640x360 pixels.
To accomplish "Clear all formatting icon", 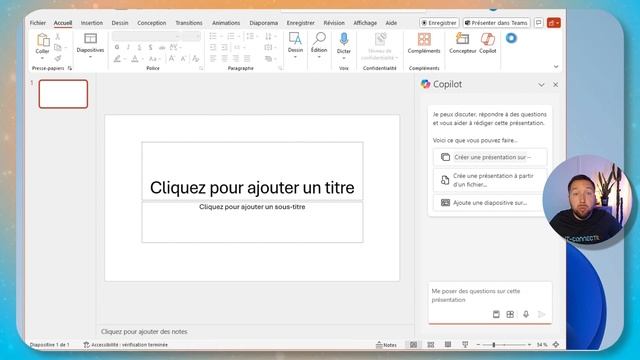I will click(x=196, y=59).
